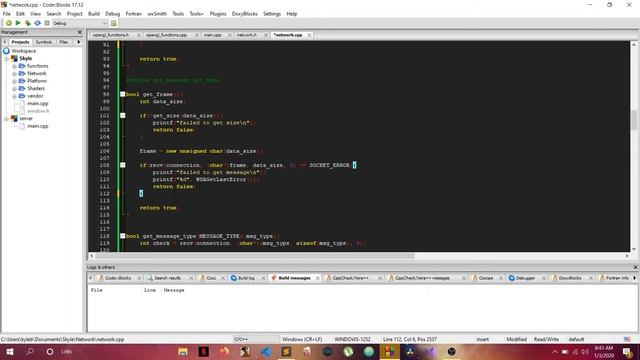Image resolution: width=640 pixels, height=360 pixels.
Task: Expand the functions folder
Action: [x=14, y=66]
